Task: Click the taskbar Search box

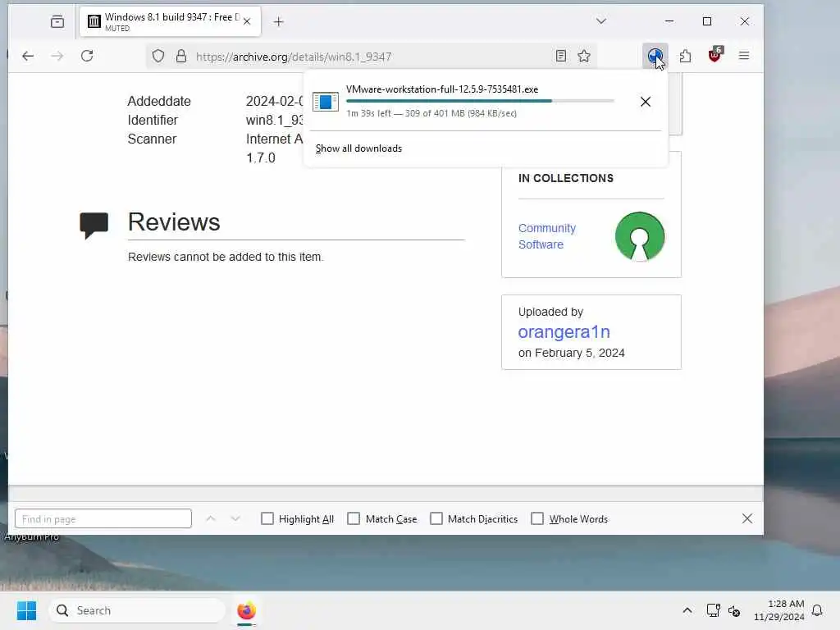Action: click(x=137, y=610)
